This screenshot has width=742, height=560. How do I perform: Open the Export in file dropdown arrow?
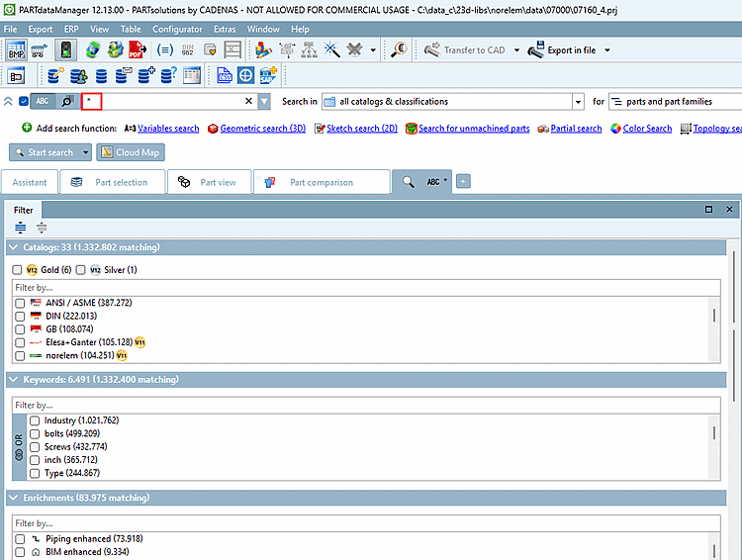pos(607,49)
